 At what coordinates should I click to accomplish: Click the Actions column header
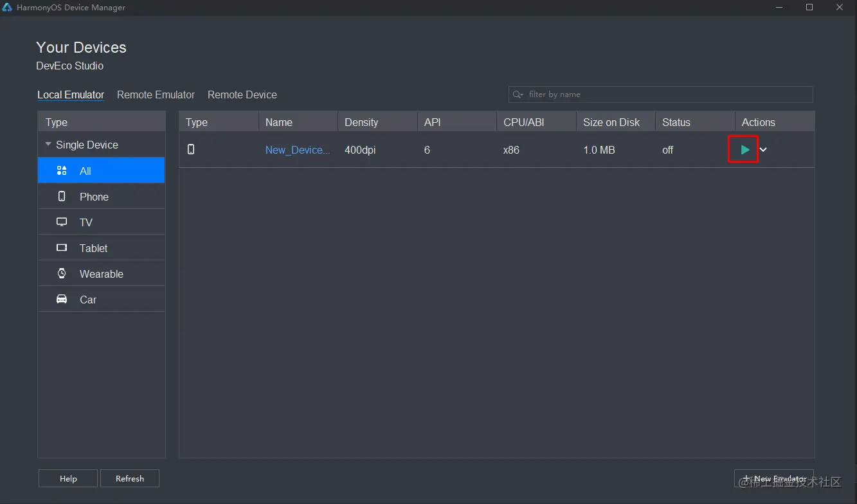pos(775,122)
